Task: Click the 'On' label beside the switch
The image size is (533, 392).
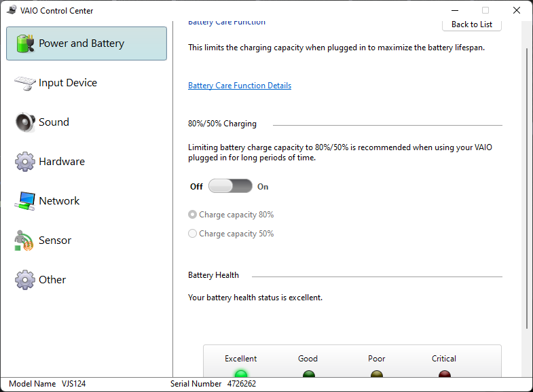Action: pyautogui.click(x=263, y=187)
